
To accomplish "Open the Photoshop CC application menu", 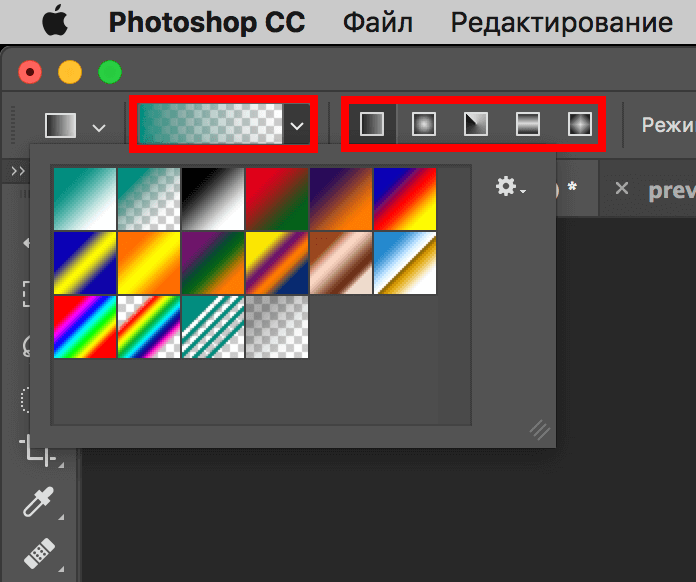I will click(207, 22).
